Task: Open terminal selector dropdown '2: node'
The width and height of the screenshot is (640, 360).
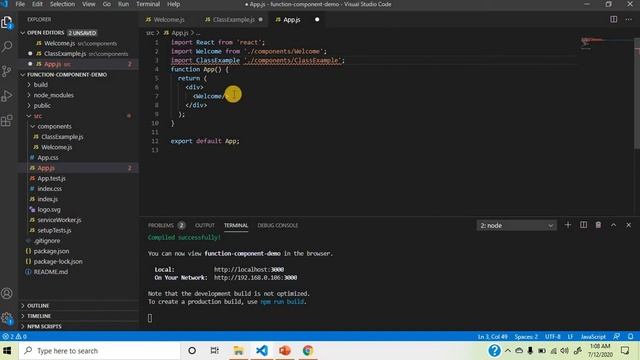Action: (516, 225)
